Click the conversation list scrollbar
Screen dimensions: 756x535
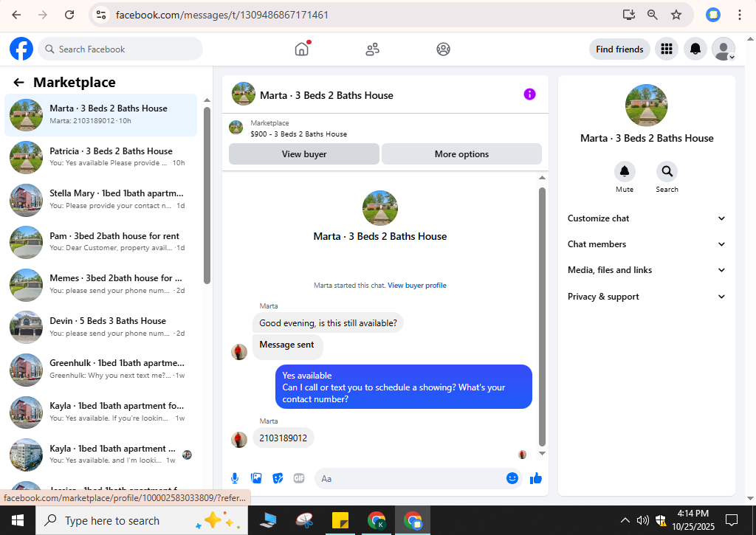click(x=207, y=196)
